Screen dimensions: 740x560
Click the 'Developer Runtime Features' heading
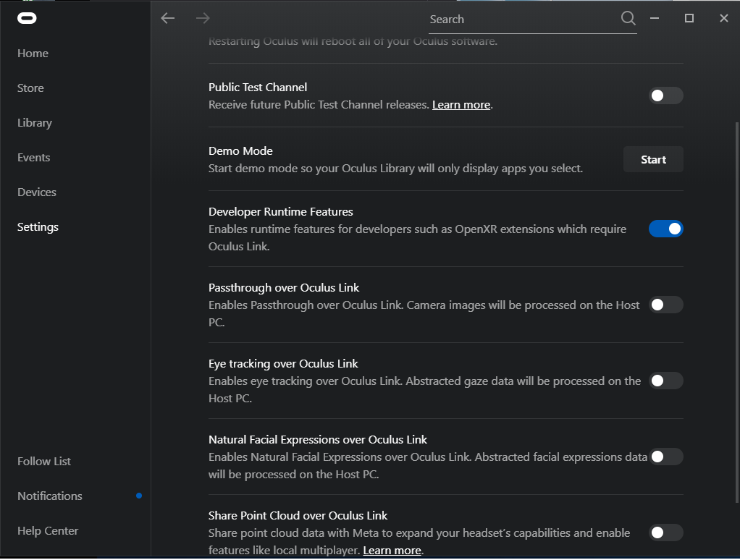coord(281,212)
